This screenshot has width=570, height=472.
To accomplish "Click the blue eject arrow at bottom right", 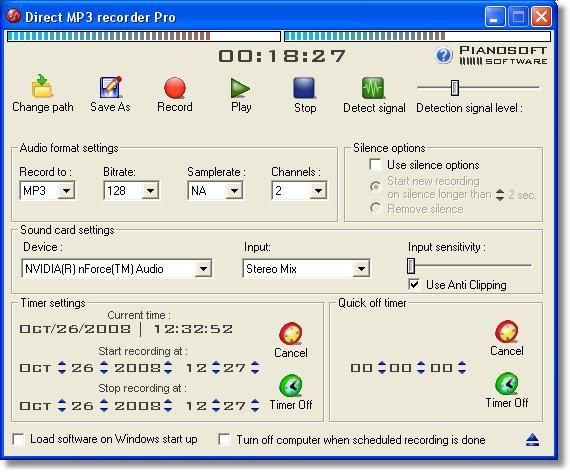I will [x=533, y=440].
